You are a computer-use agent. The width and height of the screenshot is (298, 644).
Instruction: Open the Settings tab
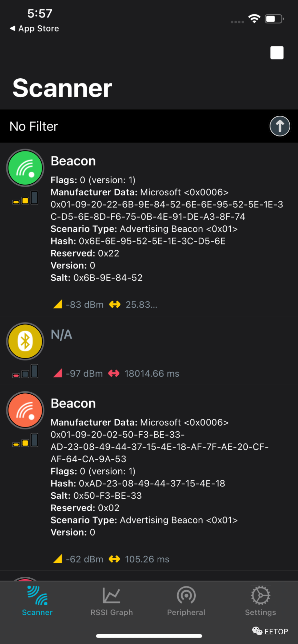[x=261, y=601]
